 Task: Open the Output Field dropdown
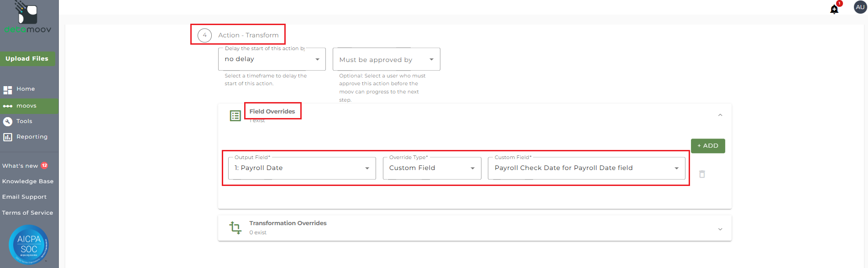pos(302,168)
